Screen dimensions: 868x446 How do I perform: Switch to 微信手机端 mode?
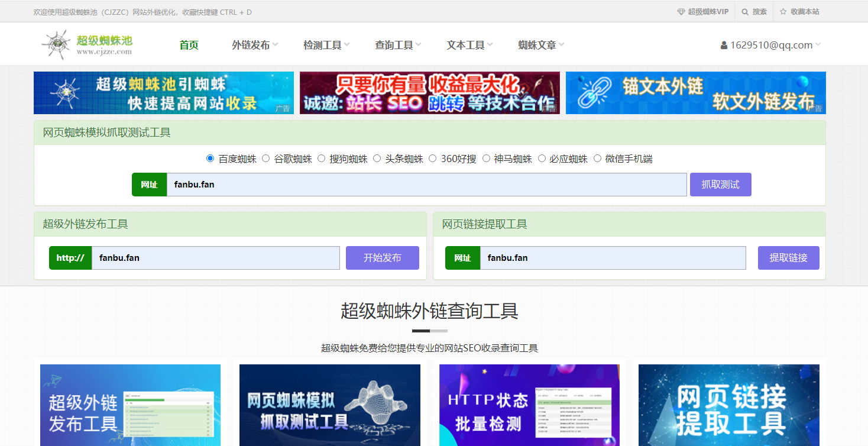click(x=597, y=158)
